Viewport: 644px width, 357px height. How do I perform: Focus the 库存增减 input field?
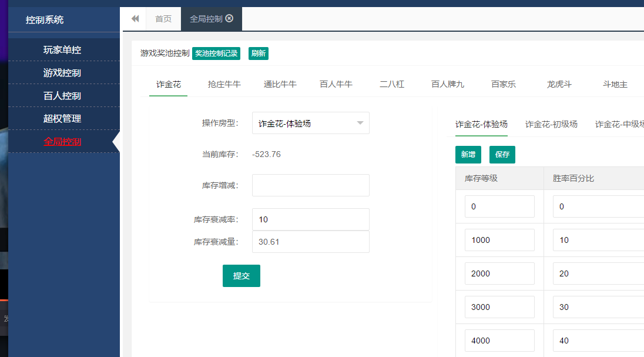click(310, 185)
